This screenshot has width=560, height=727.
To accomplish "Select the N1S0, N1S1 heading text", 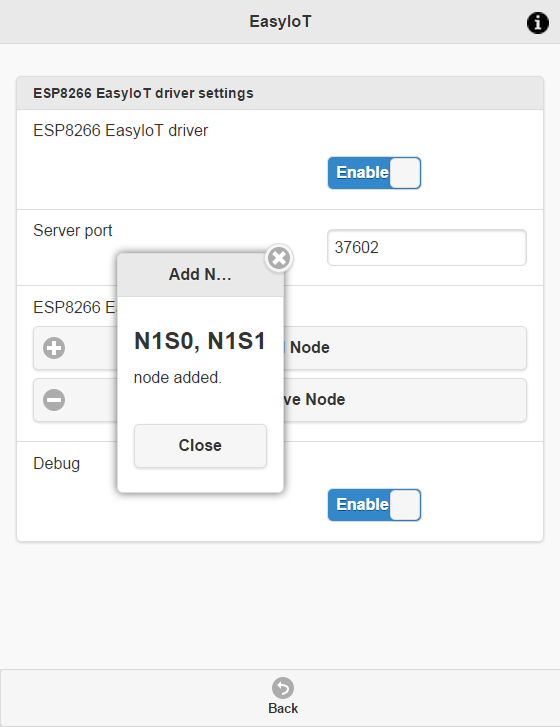I will (x=200, y=341).
